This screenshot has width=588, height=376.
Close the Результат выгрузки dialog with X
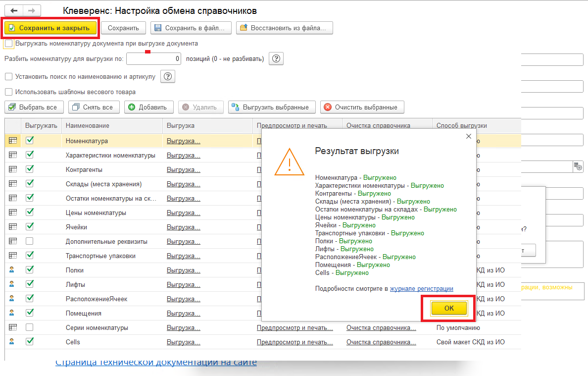(x=468, y=136)
